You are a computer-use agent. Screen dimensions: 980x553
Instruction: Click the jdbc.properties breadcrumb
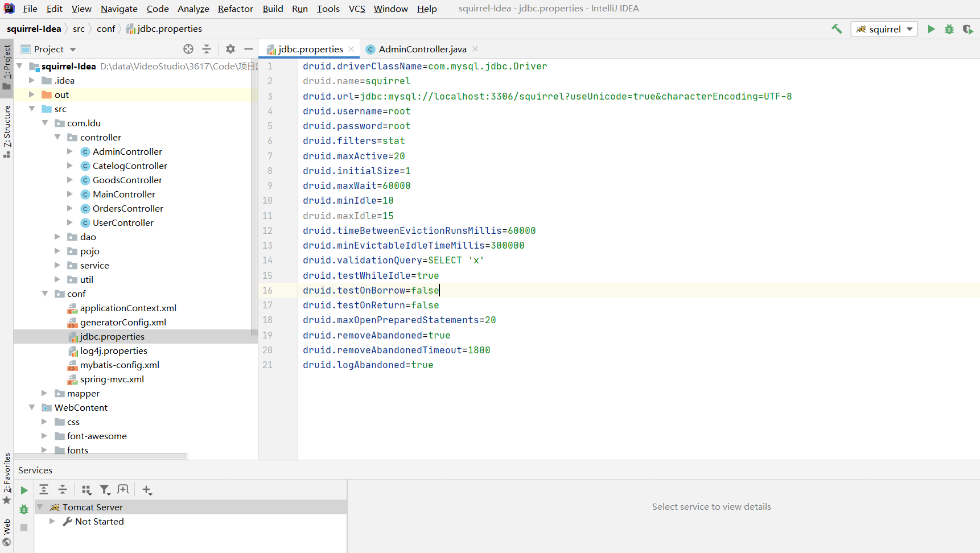tap(164, 28)
